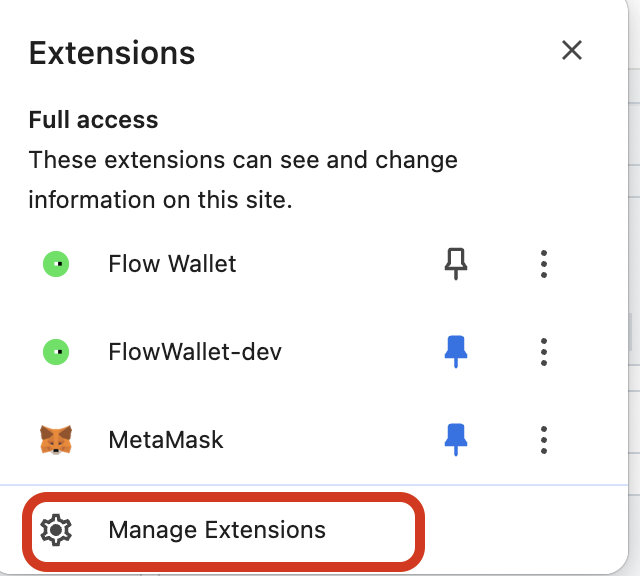Click the "These extensions can see" description

tap(243, 160)
